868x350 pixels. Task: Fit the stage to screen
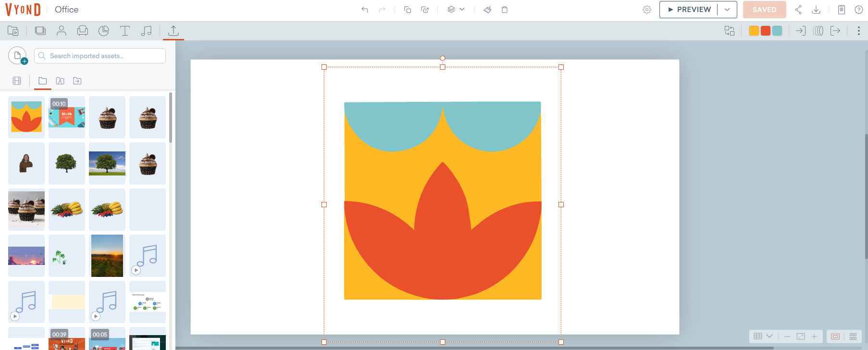[801, 336]
